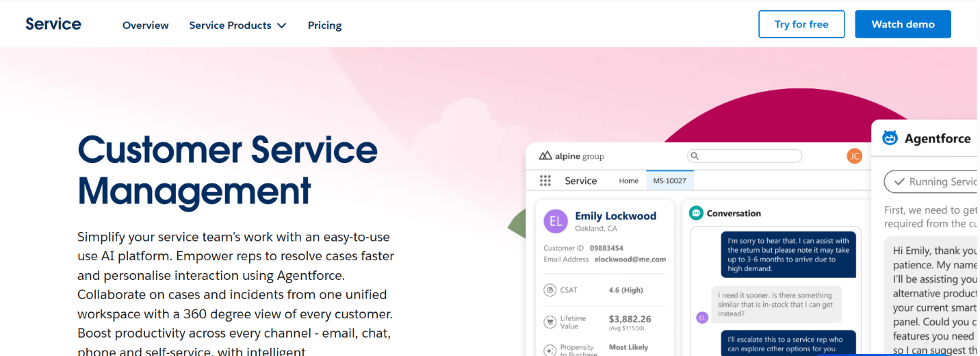Image resolution: width=980 pixels, height=356 pixels.
Task: Click the Customer Service Management heading
Action: point(228,170)
